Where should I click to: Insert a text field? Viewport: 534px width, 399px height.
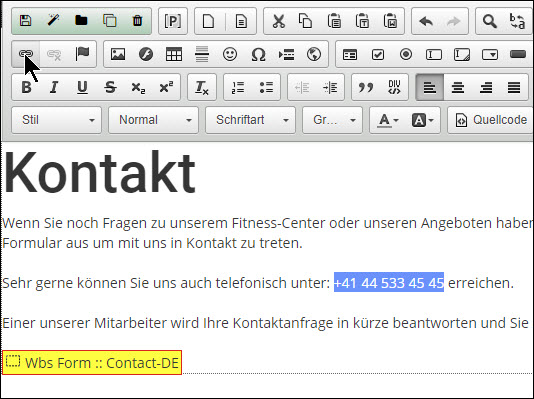click(x=434, y=54)
